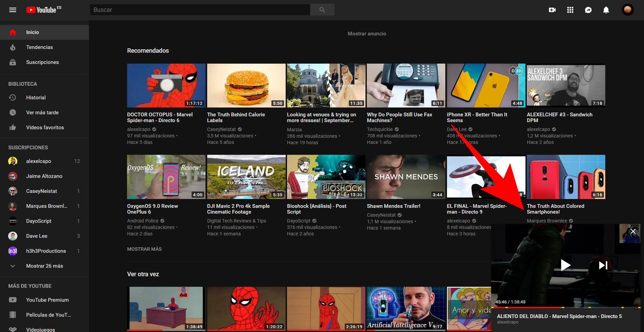Click the Dave Lee channel avatar in sidebar
Image resolution: width=644 pixels, height=332 pixels.
coord(13,236)
